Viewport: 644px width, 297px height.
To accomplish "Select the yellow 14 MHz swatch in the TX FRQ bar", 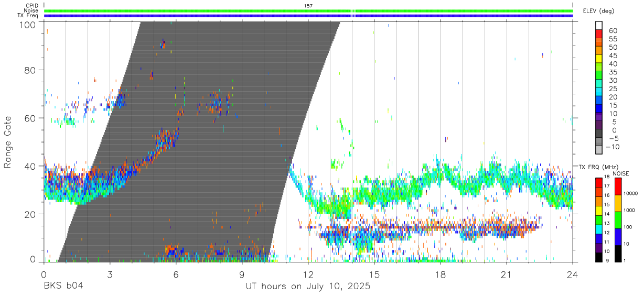I will (599, 211).
